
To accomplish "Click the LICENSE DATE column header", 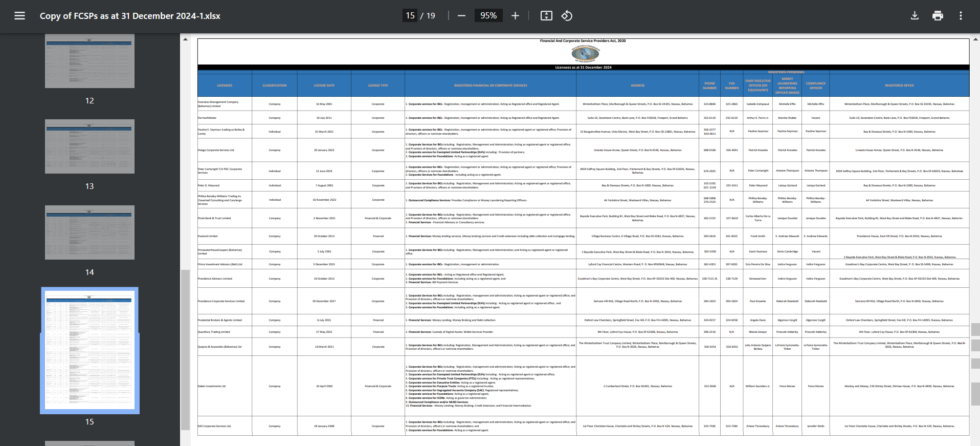I will click(324, 86).
